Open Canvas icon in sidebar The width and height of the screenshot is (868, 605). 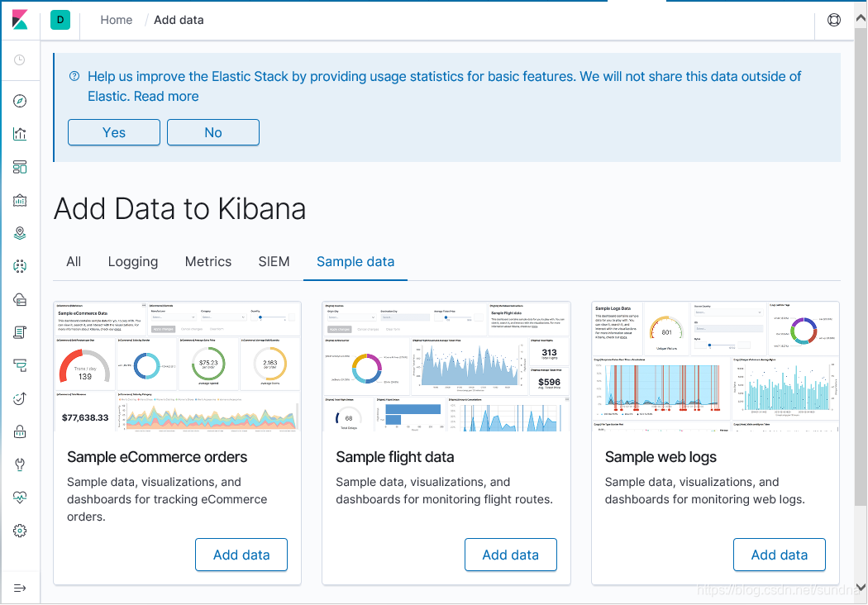20,200
